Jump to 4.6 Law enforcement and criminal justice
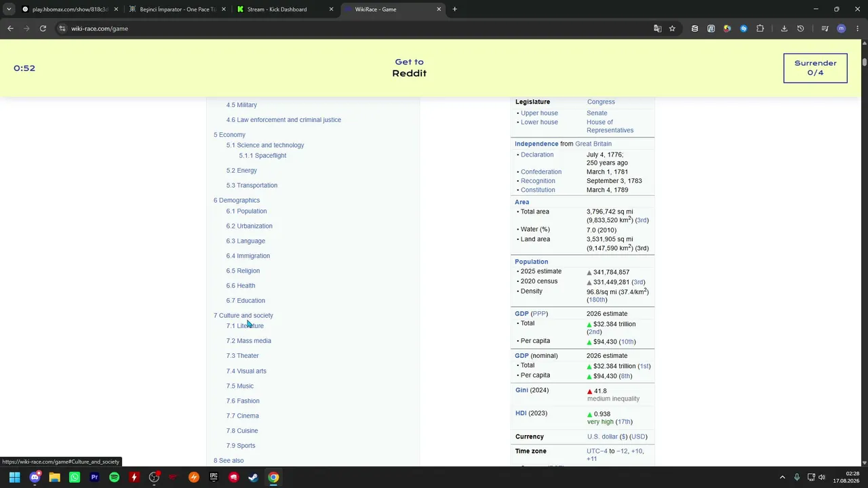 click(x=283, y=120)
